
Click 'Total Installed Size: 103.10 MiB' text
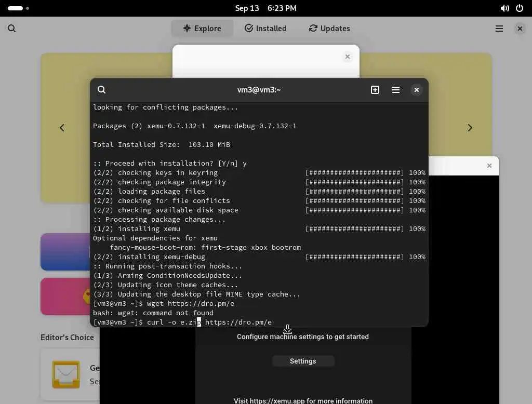click(162, 144)
